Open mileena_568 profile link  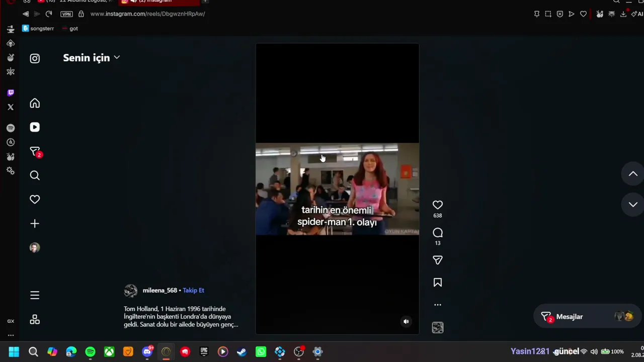click(x=159, y=291)
